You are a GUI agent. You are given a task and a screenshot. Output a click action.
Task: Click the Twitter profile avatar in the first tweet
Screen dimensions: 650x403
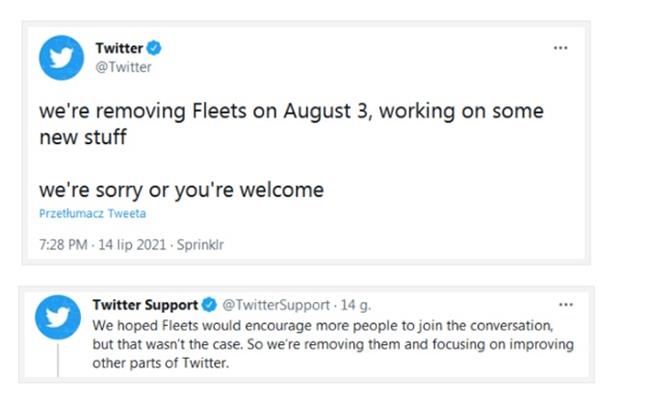tap(61, 57)
